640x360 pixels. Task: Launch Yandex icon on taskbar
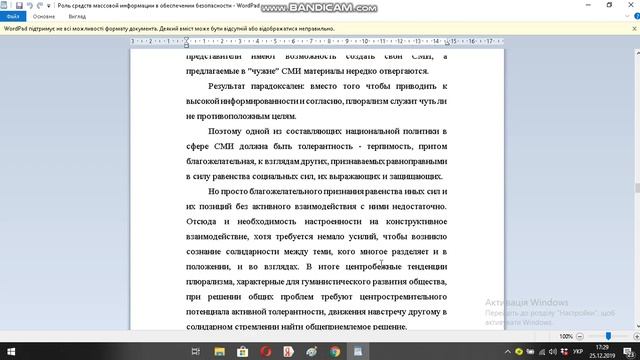pos(289,351)
